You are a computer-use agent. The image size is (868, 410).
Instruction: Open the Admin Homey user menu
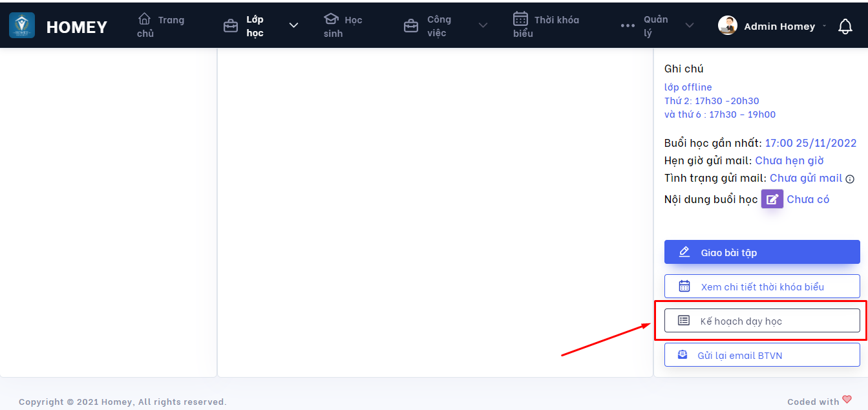779,27
